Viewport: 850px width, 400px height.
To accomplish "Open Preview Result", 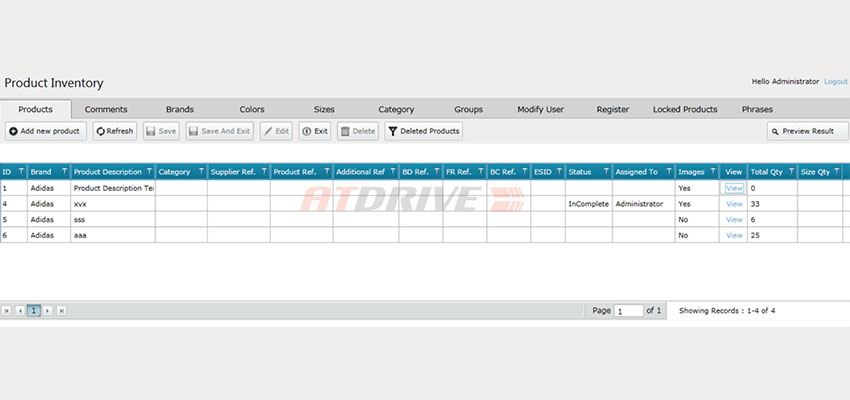I will [808, 131].
